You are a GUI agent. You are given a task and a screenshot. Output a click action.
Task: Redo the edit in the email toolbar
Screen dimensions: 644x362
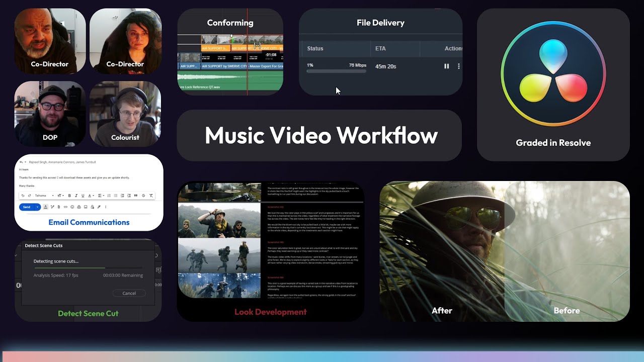30,196
